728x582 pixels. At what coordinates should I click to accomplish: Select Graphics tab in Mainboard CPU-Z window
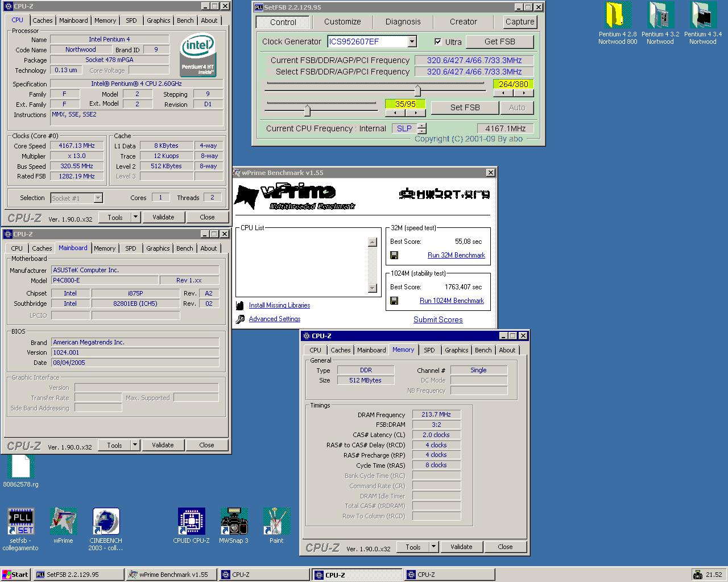point(158,248)
